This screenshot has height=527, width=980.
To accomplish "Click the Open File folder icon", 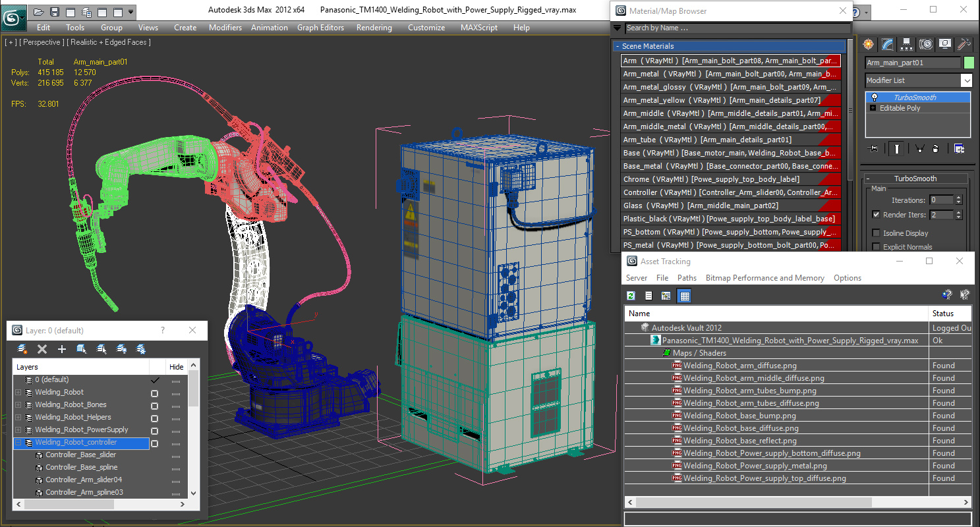I will click(39, 12).
